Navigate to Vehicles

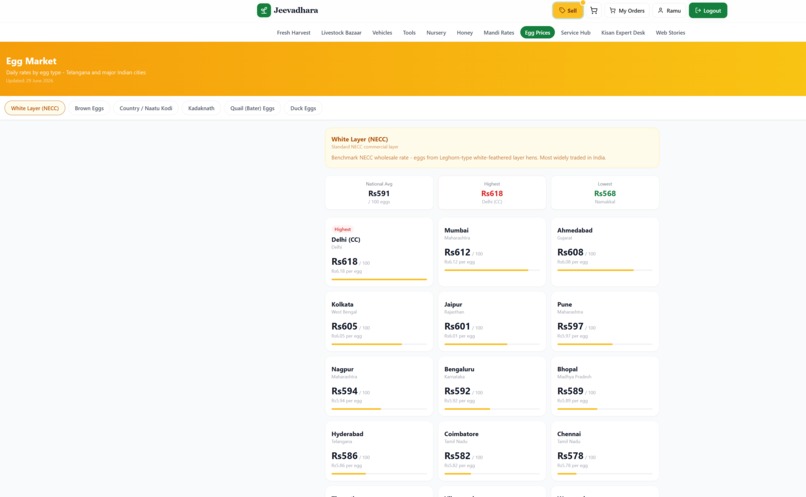382,32
